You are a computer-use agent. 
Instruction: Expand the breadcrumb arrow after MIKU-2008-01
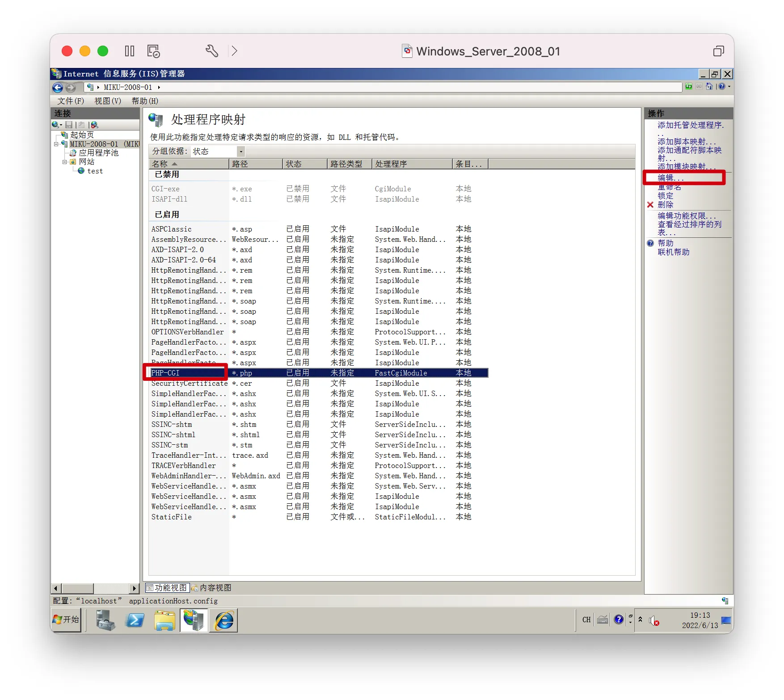(x=159, y=87)
